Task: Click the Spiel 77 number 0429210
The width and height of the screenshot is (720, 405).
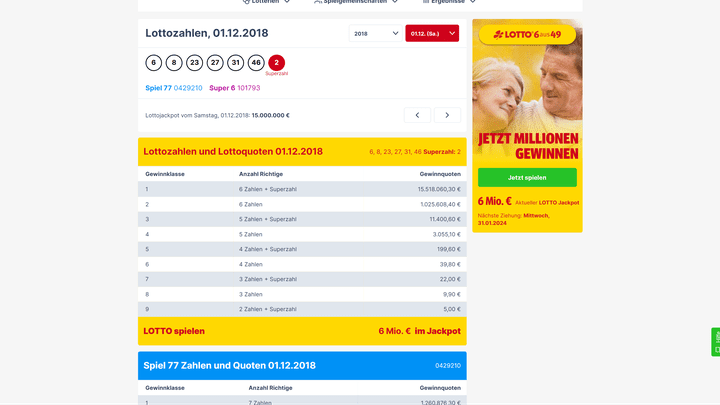Action: point(188,88)
